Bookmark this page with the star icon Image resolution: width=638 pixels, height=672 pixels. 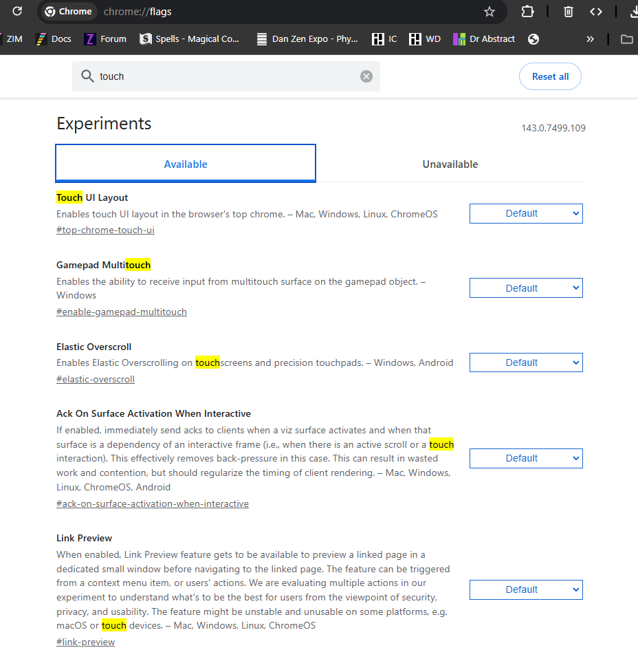(489, 12)
